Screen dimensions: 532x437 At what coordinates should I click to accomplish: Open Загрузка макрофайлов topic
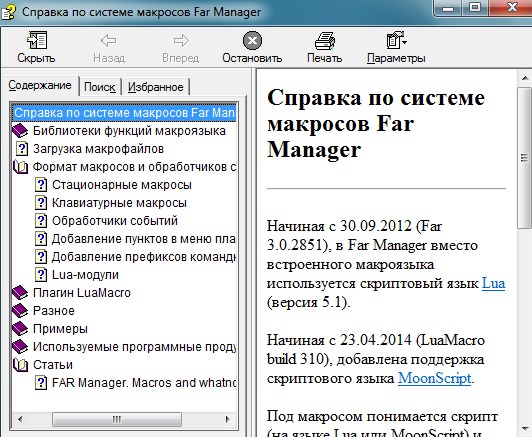[x=98, y=149]
